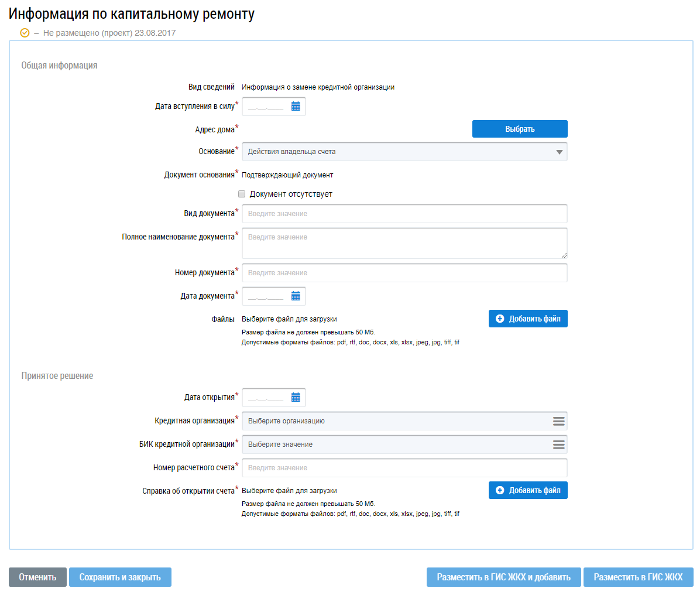Click Сохранить и закрыть
Screen dimensions: 700x595
120,577
